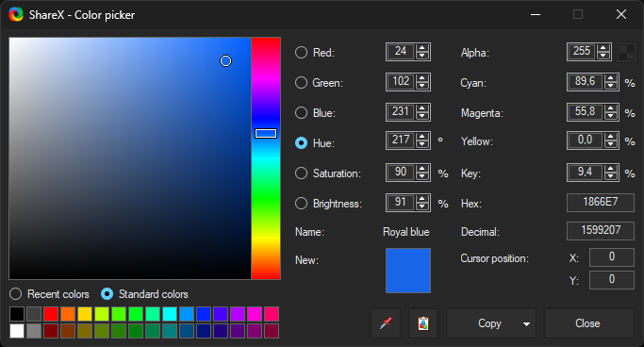Choose the navy blue bottom-row swatch
This screenshot has width=644, height=347.
pyautogui.click(x=204, y=331)
